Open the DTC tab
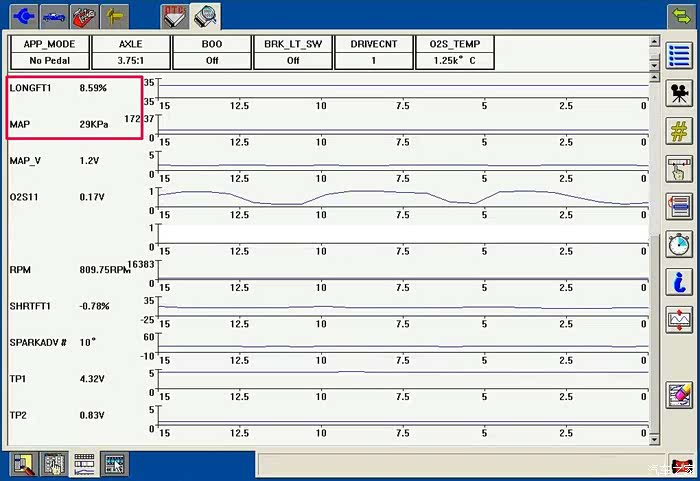The image size is (700, 481). (x=175, y=15)
